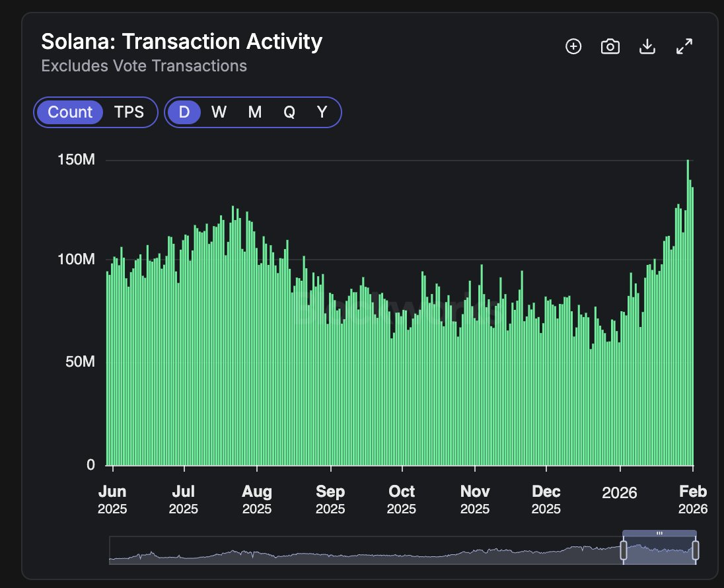Click the Excludes Vote Transactions subtitle

click(144, 66)
